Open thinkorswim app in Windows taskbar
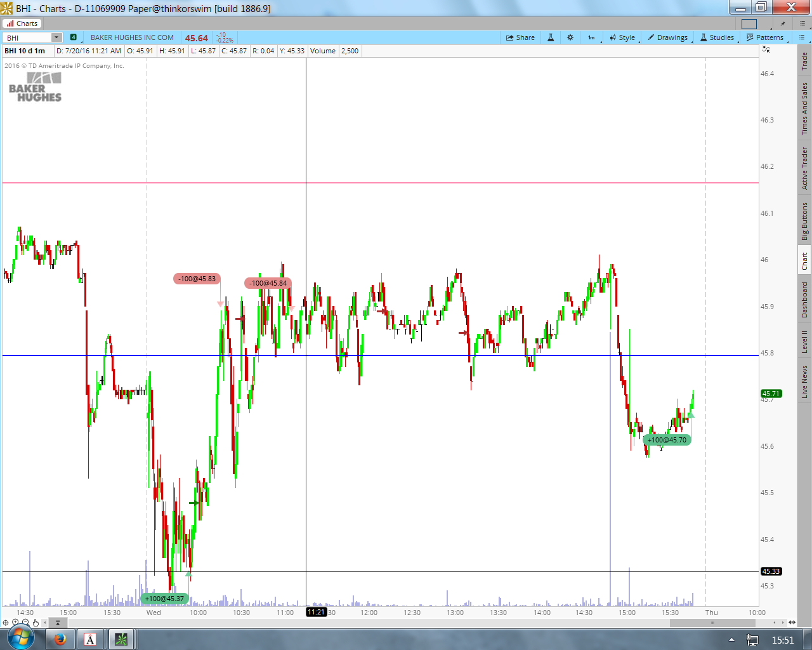The image size is (812, 650). click(x=121, y=639)
